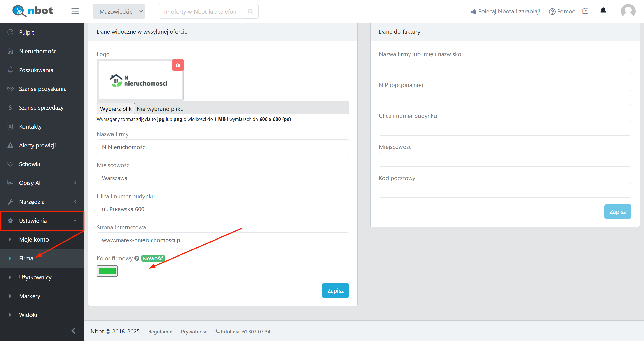Open the user avatar menu
Image resolution: width=644 pixels, height=341 pixels.
point(628,11)
